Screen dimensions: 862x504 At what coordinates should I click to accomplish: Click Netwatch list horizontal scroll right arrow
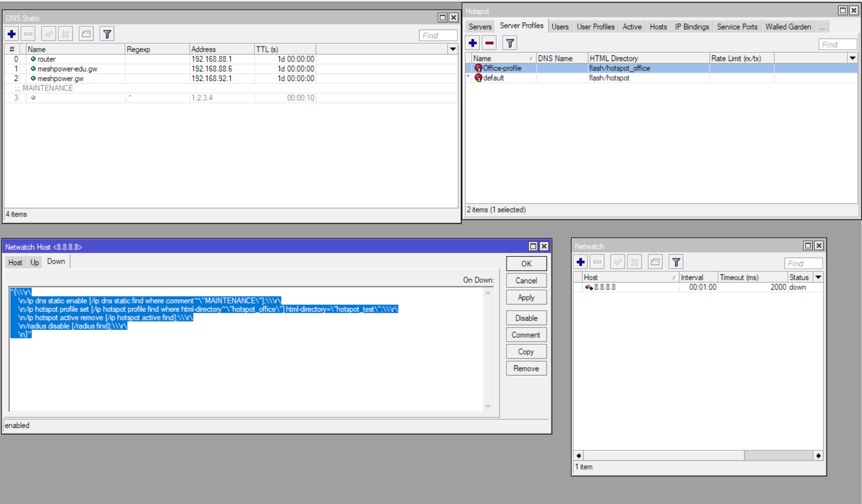click(x=819, y=455)
